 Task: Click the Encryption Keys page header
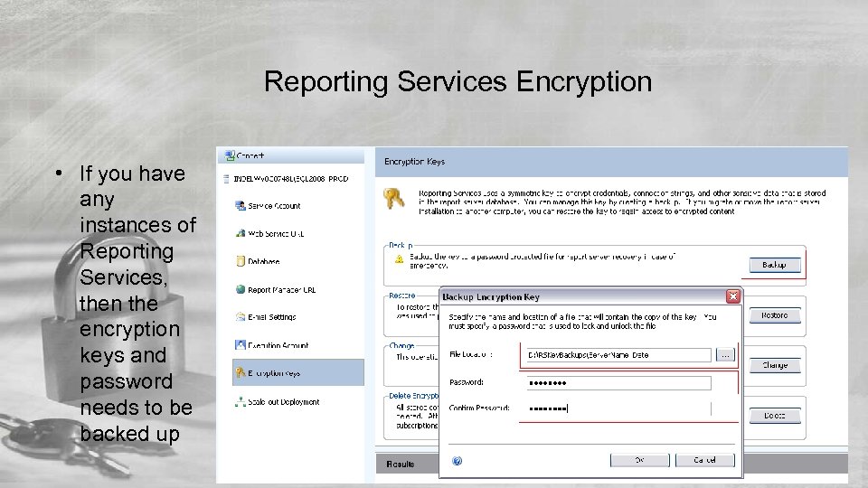(x=415, y=162)
